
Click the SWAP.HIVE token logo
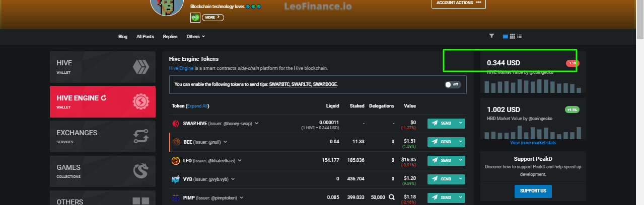[176, 123]
